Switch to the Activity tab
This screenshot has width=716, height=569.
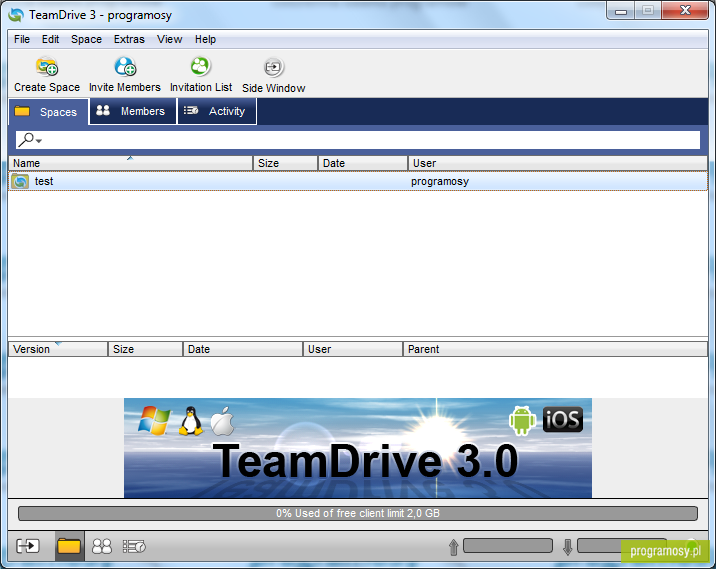tap(217, 111)
